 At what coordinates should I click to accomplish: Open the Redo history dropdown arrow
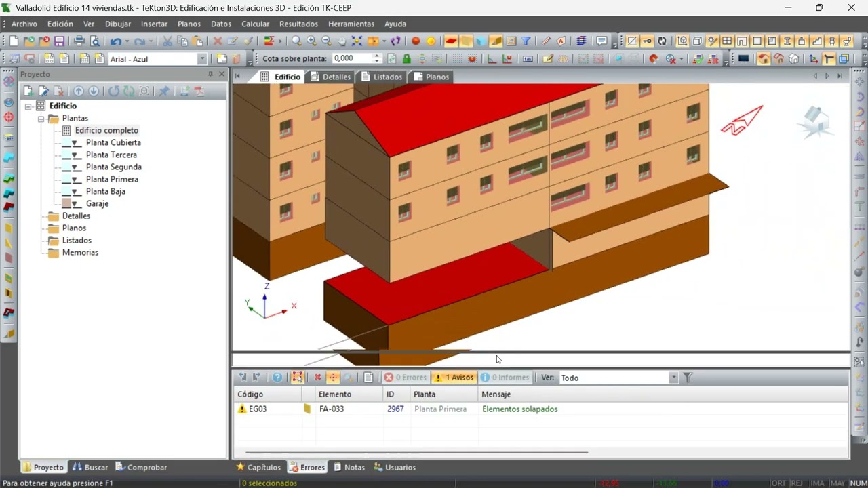151,41
